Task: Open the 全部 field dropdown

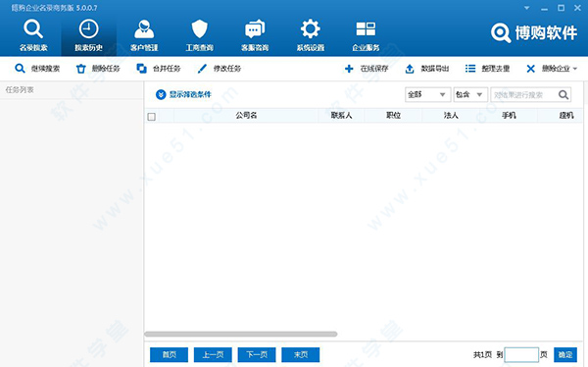Action: [427, 94]
